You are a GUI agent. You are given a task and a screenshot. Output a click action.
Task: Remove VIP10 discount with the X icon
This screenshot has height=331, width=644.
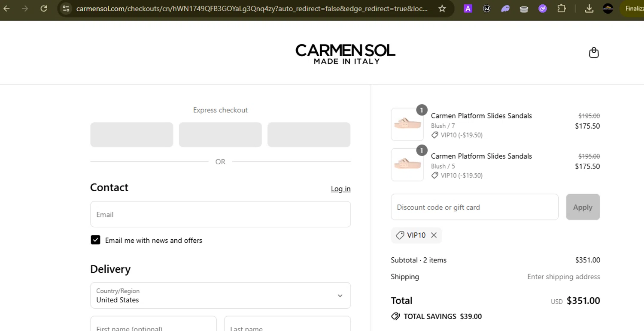434,235
